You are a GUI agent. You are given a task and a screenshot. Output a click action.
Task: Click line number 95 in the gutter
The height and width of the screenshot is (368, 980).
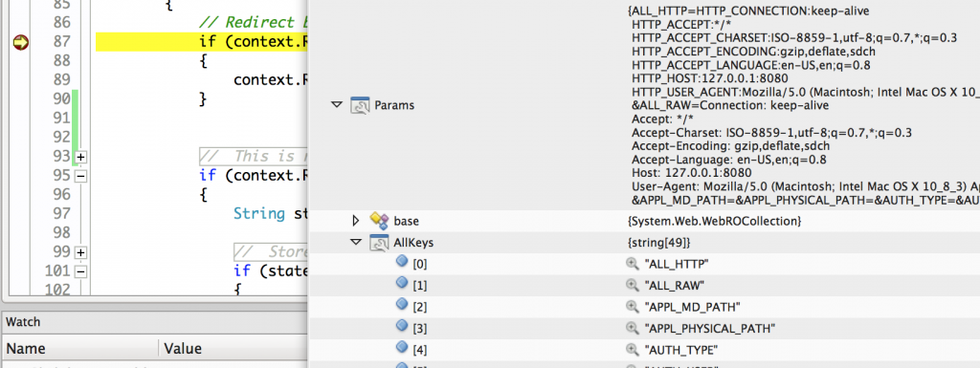click(61, 175)
